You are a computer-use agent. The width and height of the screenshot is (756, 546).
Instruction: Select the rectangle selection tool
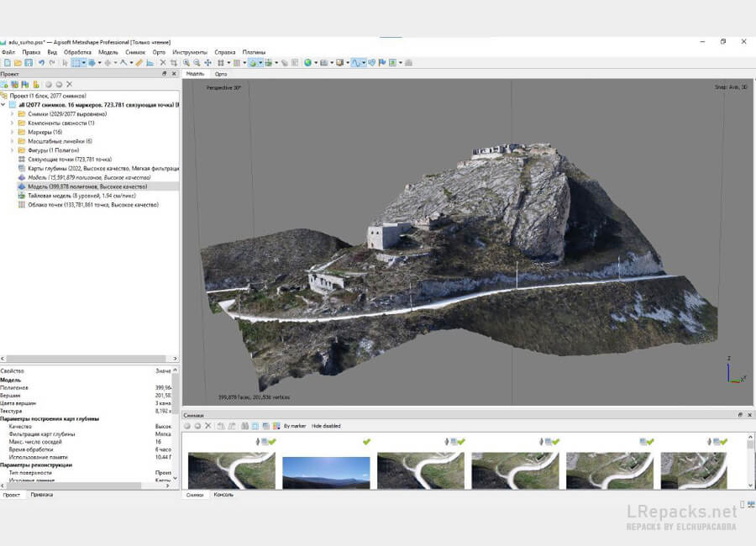76,63
